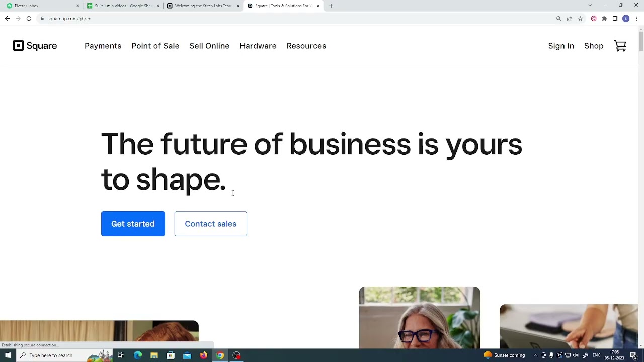
Task: Click the Square logo
Action: (x=35, y=46)
